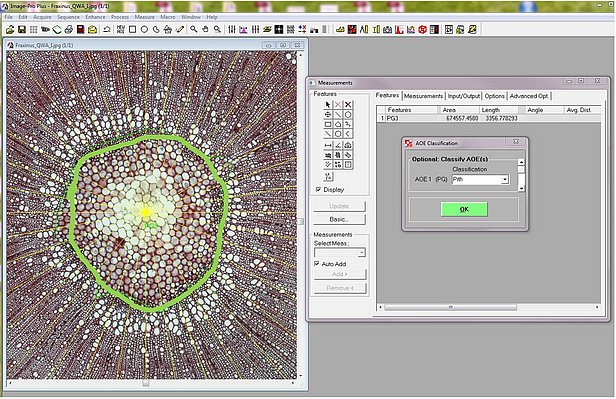Click the magnifying glass zoom icon

pyautogui.click(x=194, y=29)
